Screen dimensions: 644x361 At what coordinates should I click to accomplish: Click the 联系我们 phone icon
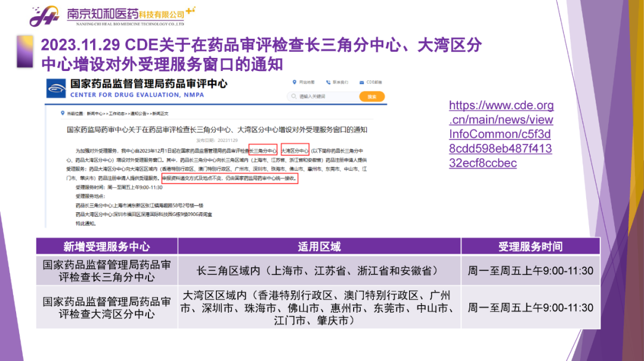click(x=328, y=82)
